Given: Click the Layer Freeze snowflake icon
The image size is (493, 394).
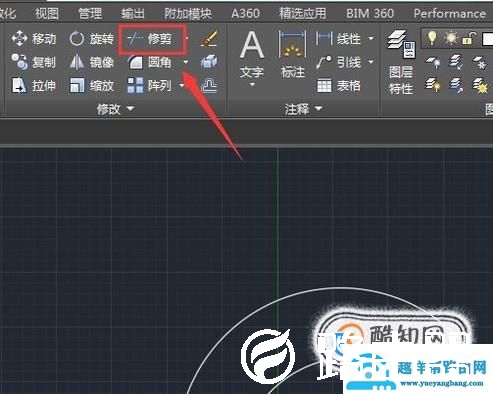Looking at the screenshot, I should [x=480, y=62].
